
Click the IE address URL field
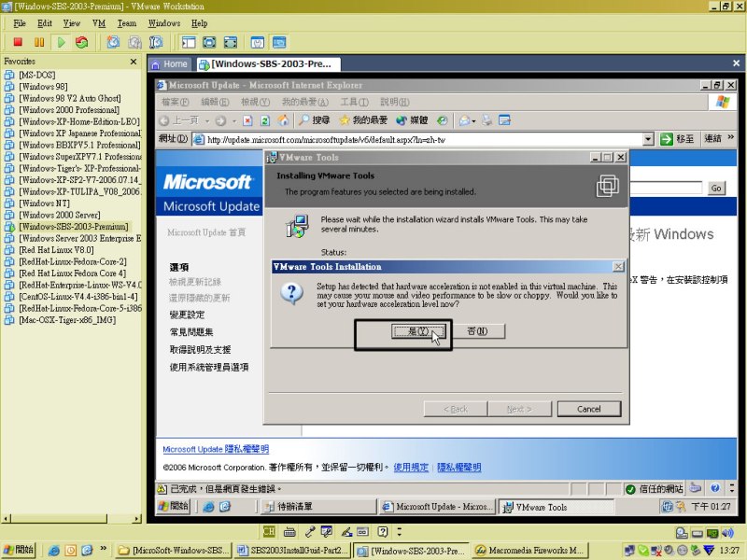click(x=424, y=139)
